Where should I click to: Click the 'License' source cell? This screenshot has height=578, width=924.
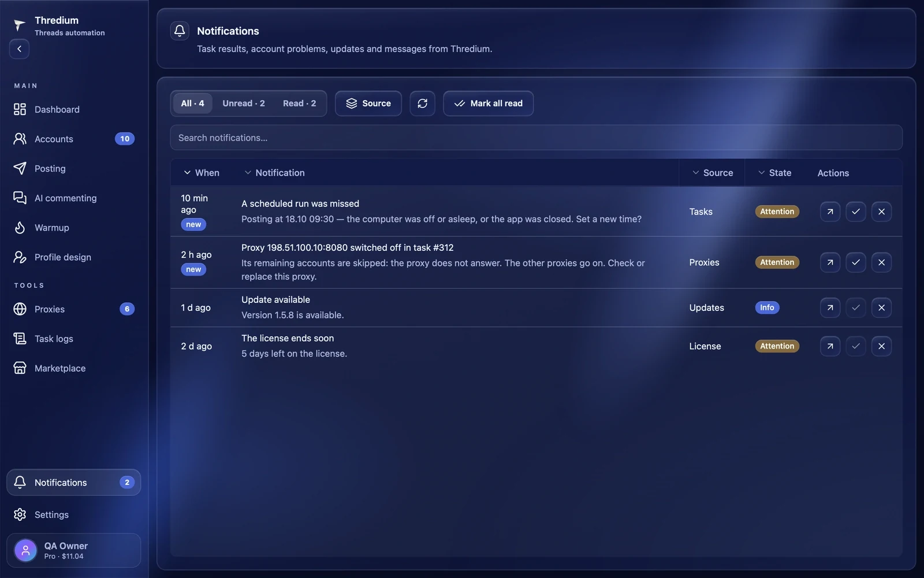705,346
